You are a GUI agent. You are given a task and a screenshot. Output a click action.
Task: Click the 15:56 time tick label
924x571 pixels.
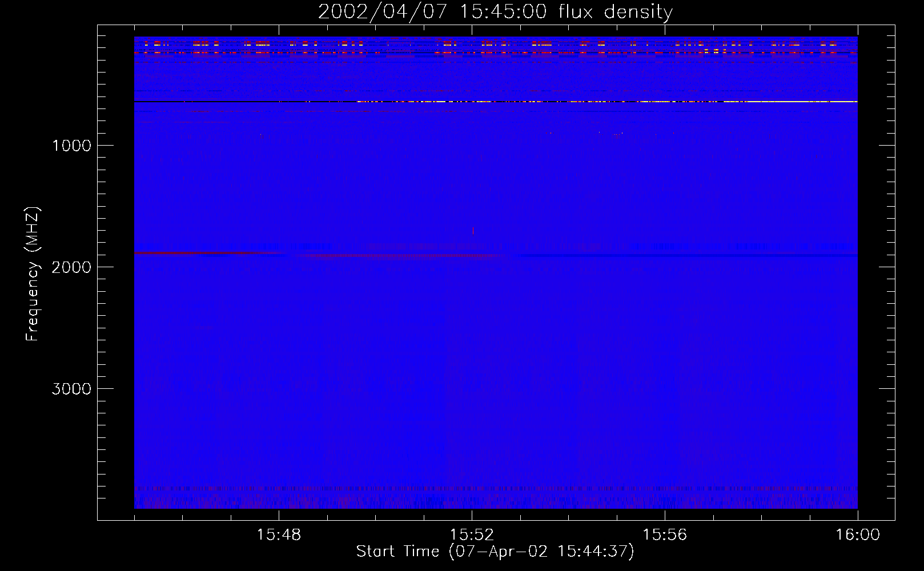click(665, 535)
